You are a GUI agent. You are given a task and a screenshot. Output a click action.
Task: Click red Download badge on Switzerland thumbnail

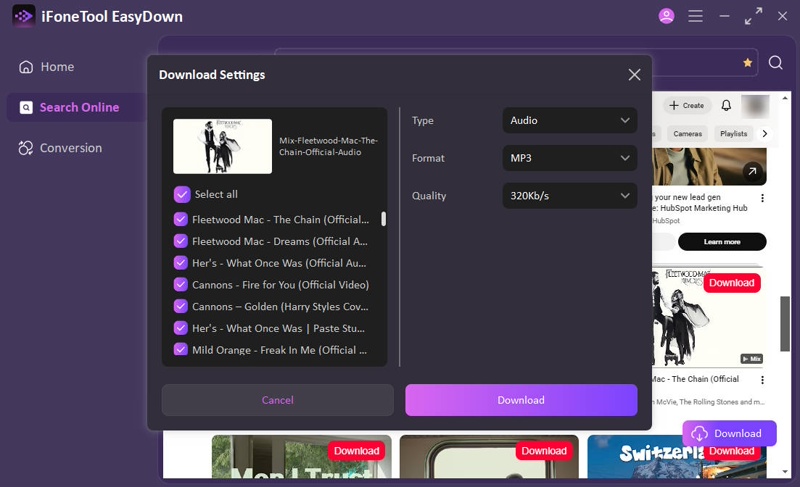pyautogui.click(x=732, y=451)
